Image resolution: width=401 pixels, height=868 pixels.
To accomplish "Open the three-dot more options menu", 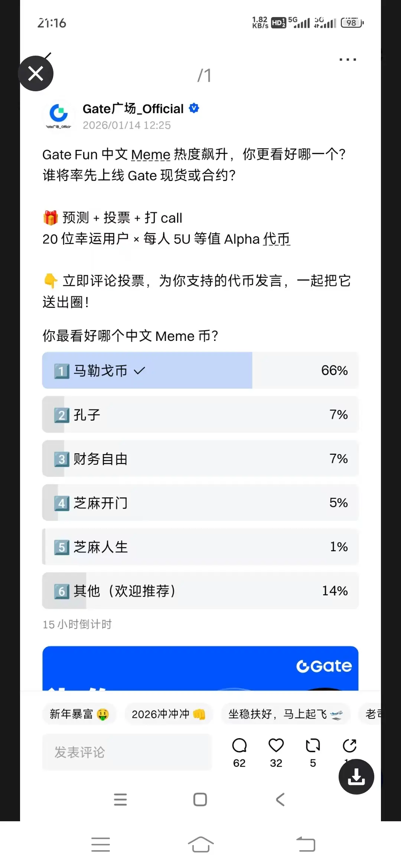I will [x=348, y=59].
